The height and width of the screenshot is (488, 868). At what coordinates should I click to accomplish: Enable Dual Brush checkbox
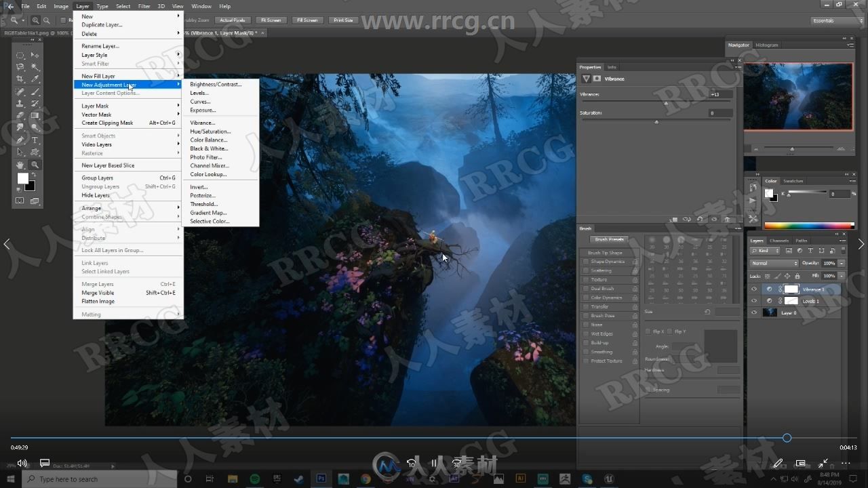coord(586,289)
